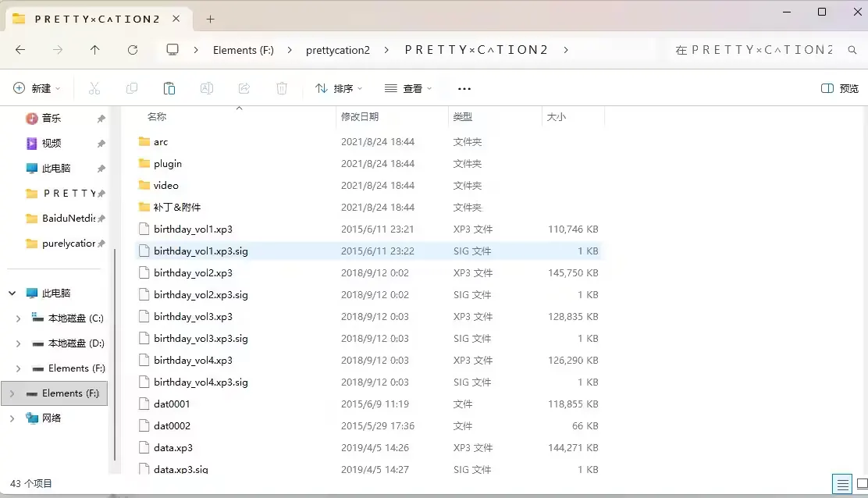Click the navigation pane scrollbar
Image resolution: width=868 pixels, height=498 pixels.
coord(115,354)
